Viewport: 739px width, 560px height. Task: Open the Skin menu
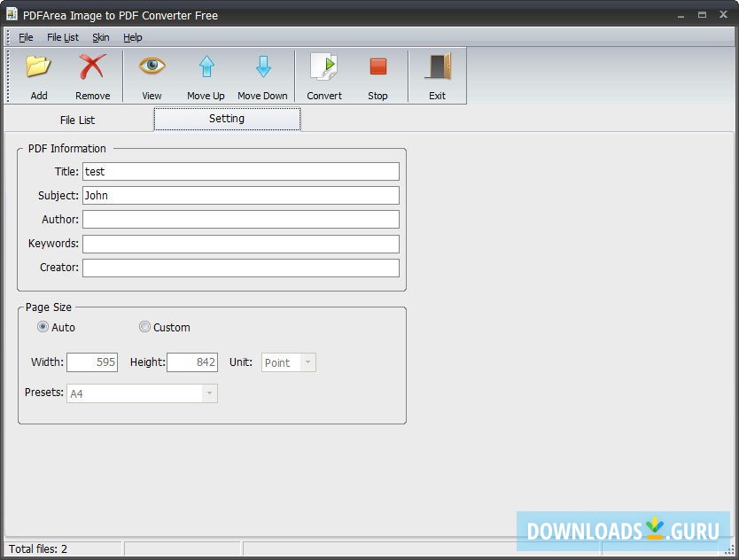pyautogui.click(x=101, y=37)
